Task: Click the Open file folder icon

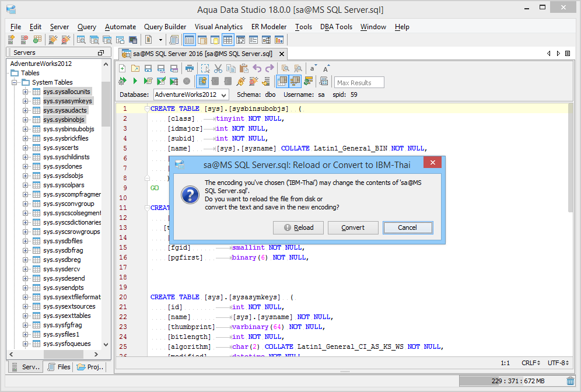Action: pos(135,68)
